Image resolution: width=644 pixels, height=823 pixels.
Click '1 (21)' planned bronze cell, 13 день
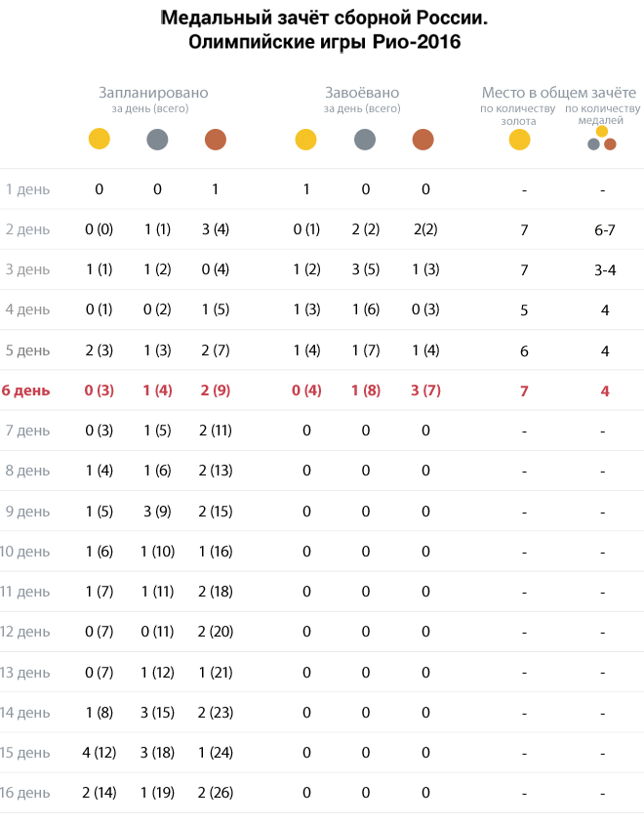(216, 673)
